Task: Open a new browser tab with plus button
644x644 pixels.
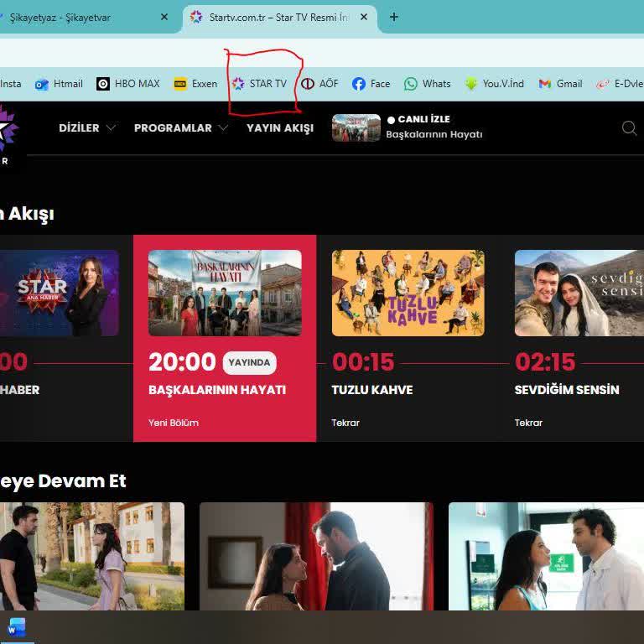Action: (x=393, y=17)
